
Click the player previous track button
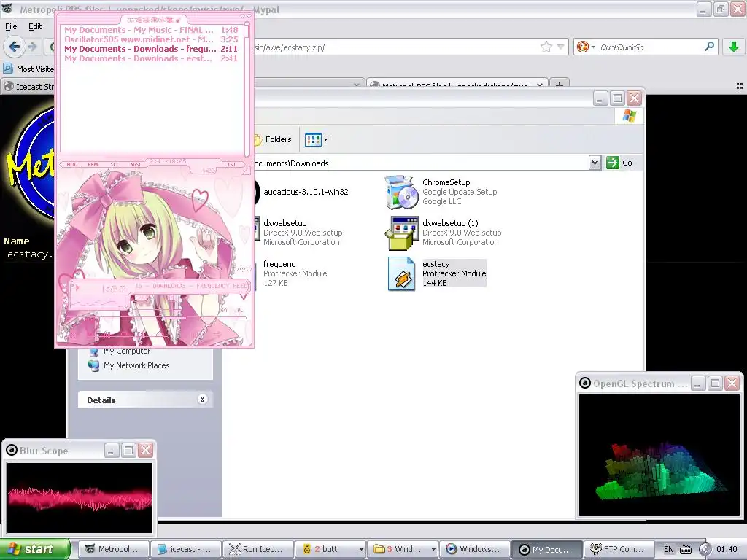(75, 335)
